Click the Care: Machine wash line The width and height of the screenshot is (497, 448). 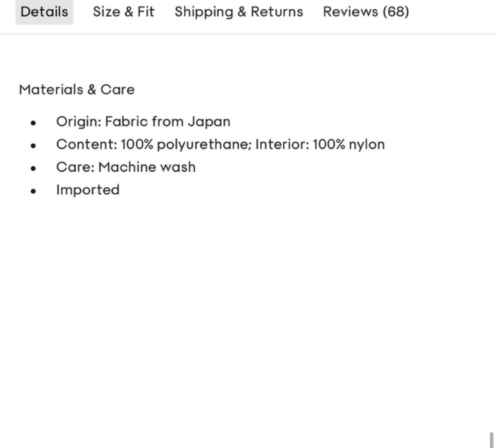click(126, 167)
